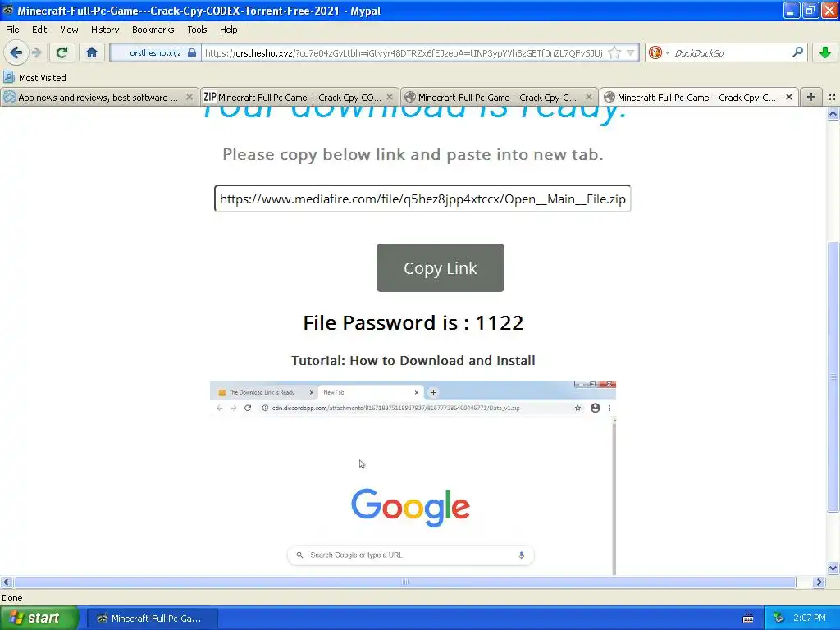This screenshot has width=840, height=630.
Task: Click the search magnifier icon
Action: pos(797,52)
